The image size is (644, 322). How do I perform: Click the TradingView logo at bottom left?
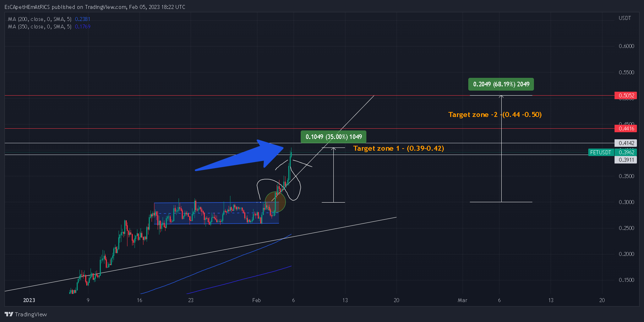(26, 314)
